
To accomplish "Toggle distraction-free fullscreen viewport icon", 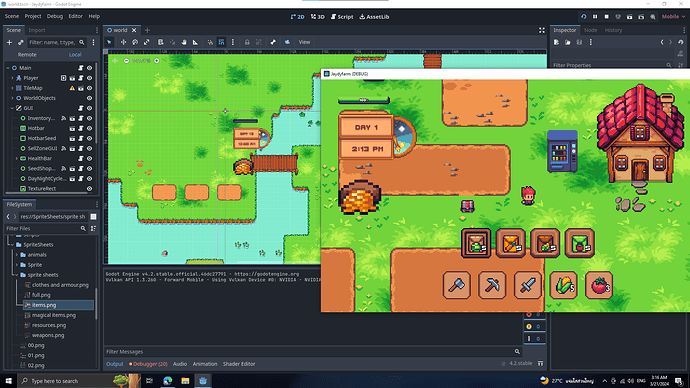I will pyautogui.click(x=542, y=30).
